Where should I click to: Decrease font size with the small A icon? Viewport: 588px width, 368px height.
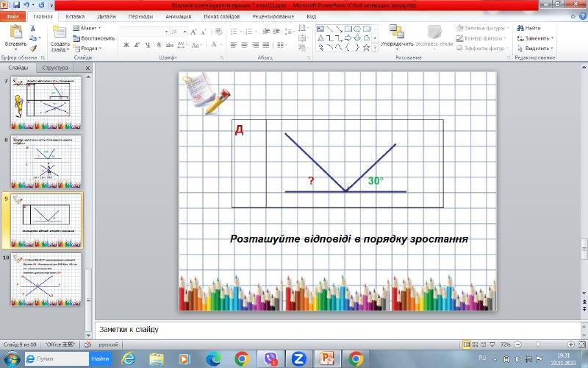(x=204, y=32)
